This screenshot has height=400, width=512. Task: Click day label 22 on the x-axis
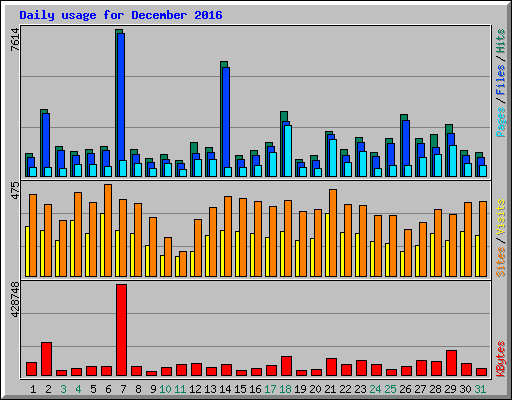[345, 389]
